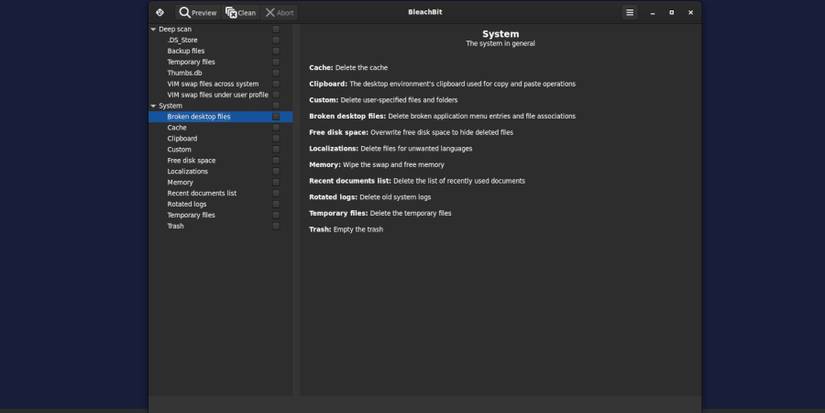Screen dimensions: 825x413
Task: Open the BleachBit app icon menu
Action: [x=160, y=13]
